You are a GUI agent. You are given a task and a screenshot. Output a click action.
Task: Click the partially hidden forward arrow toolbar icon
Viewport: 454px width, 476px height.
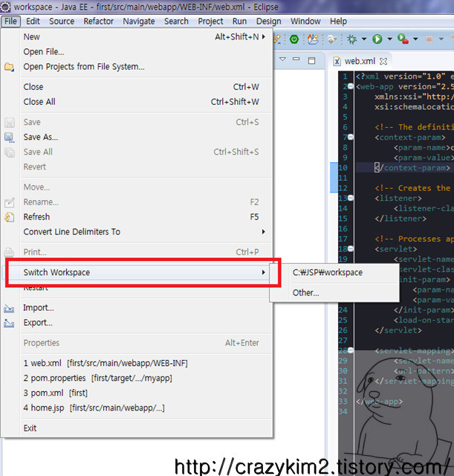(x=277, y=39)
